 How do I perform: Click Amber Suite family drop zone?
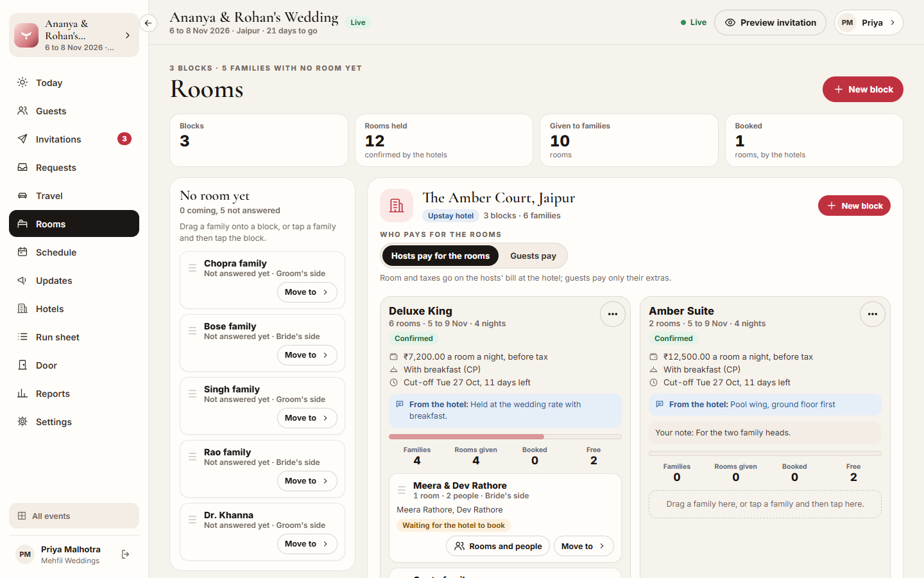pos(765,504)
